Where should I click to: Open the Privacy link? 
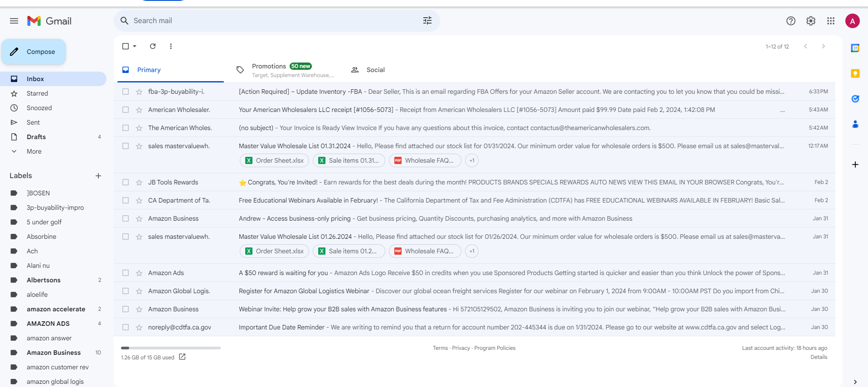(x=461, y=348)
